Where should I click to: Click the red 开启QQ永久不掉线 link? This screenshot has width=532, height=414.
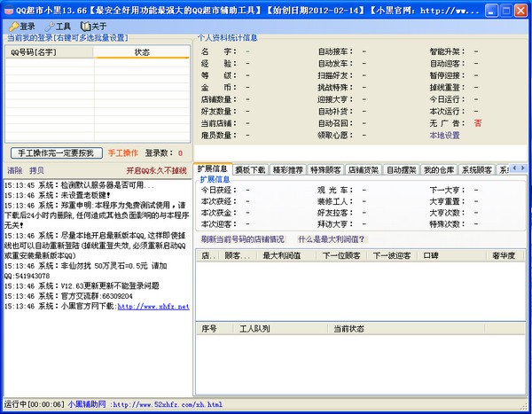[156, 170]
